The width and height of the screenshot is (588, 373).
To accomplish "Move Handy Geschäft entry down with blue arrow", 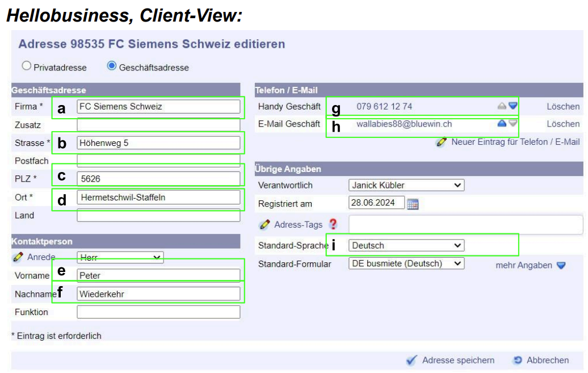I will [513, 106].
